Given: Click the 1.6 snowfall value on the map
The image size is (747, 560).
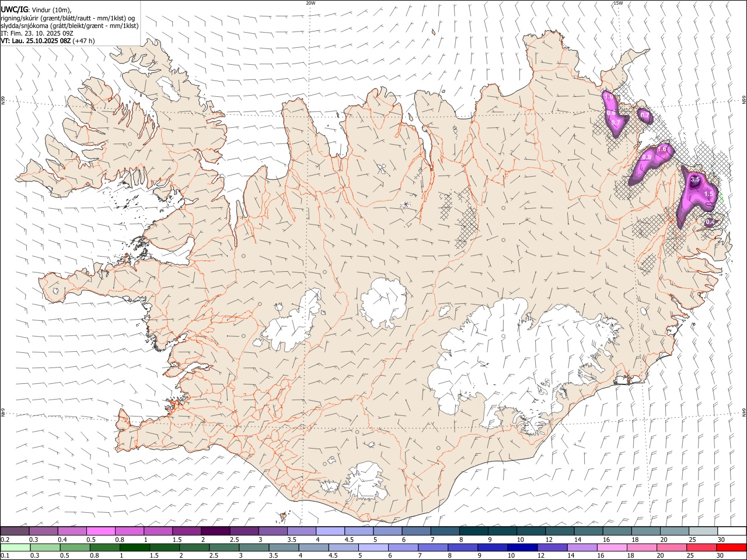Looking at the screenshot, I should pyautogui.click(x=662, y=149).
